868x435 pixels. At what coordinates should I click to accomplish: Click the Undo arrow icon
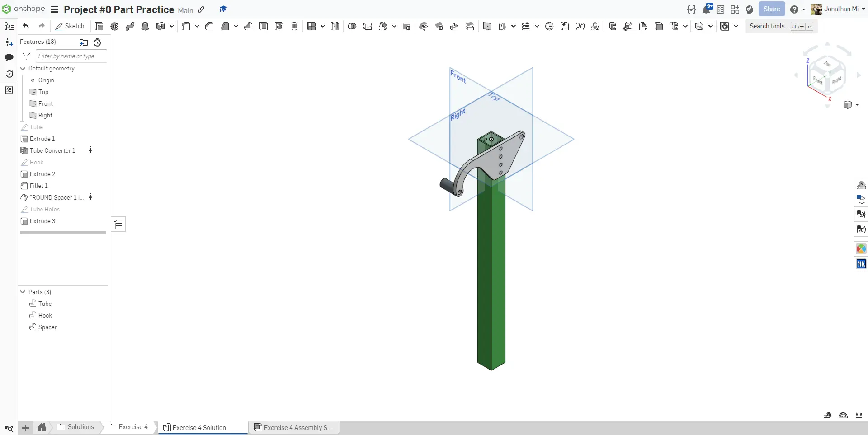click(x=26, y=26)
